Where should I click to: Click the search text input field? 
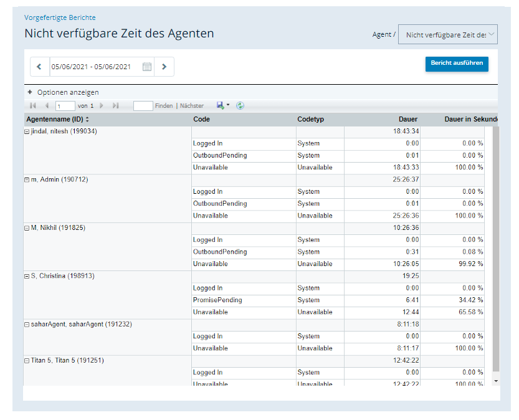pyautogui.click(x=143, y=106)
